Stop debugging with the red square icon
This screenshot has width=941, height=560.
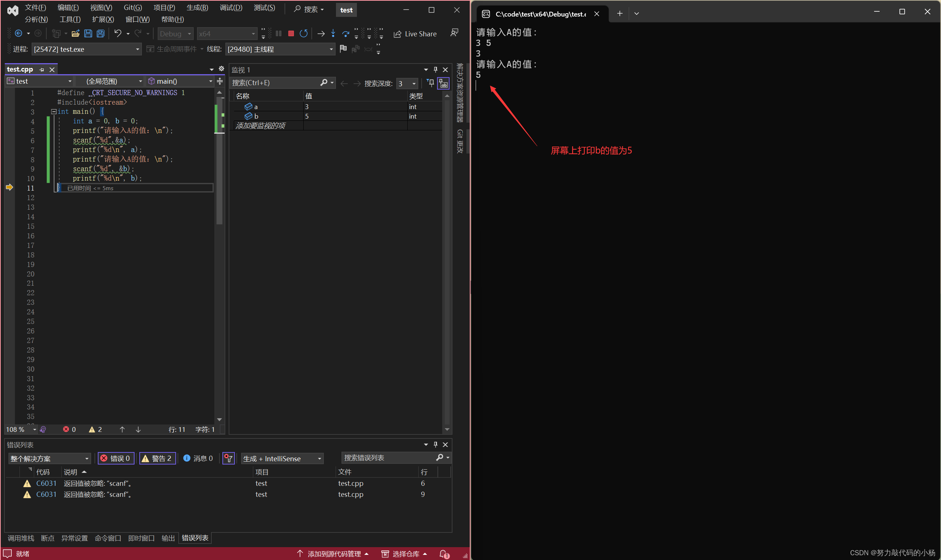(x=291, y=33)
